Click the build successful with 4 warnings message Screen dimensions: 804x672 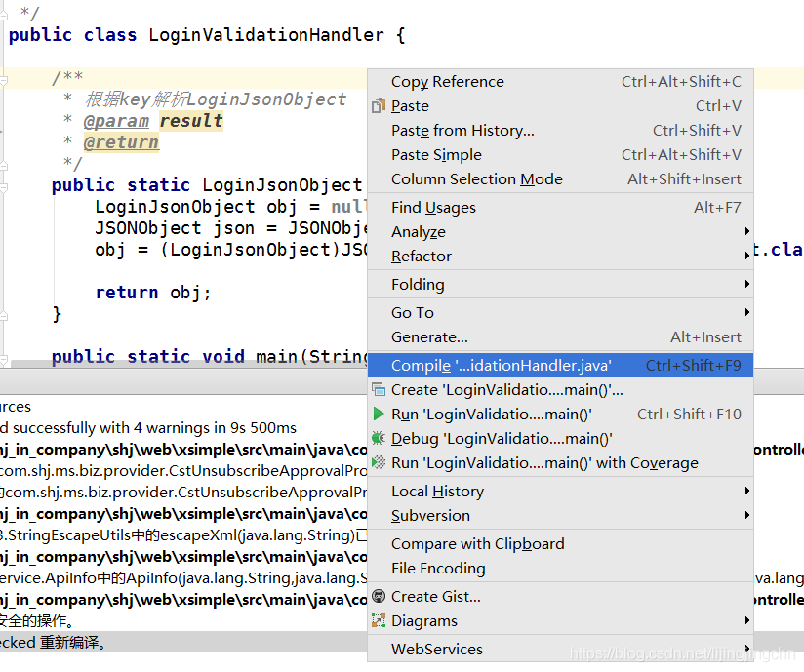click(x=148, y=427)
